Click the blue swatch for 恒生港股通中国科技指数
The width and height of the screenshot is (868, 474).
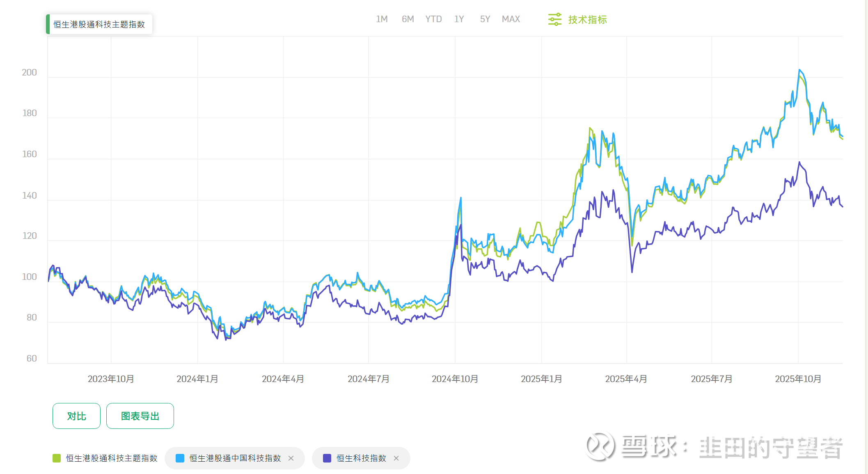(180, 458)
